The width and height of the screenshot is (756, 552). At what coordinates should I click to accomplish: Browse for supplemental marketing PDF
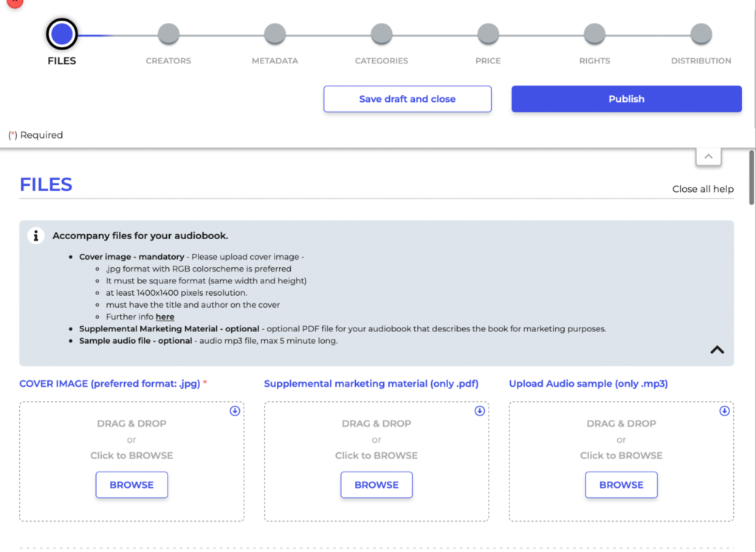coord(377,485)
